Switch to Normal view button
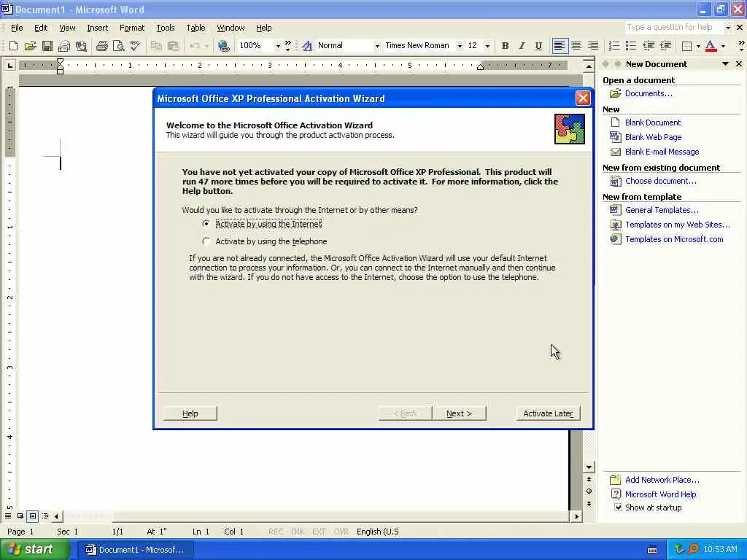Viewport: 747px width, 560px height. coord(8,516)
